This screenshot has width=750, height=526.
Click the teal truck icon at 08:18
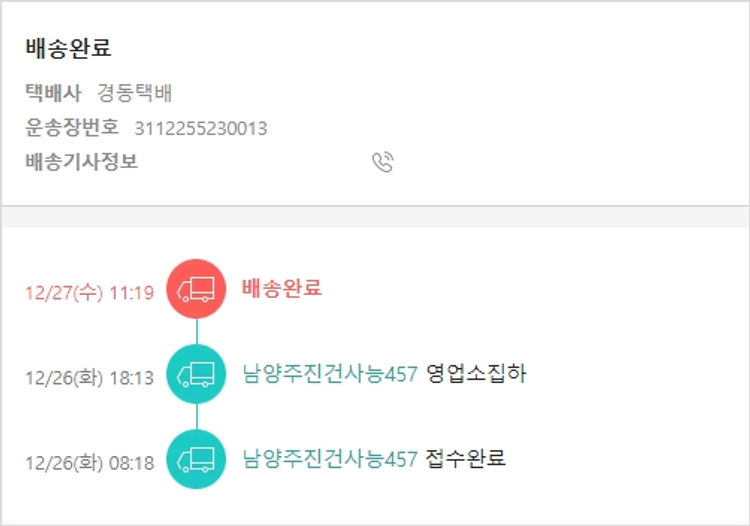coord(196,459)
